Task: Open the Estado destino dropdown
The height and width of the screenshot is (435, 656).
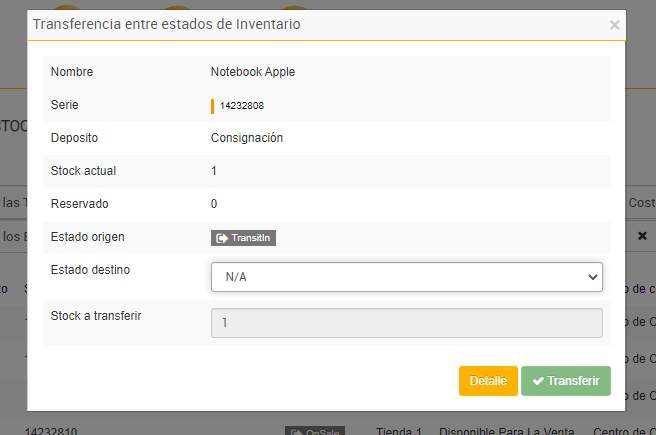Action: tap(406, 276)
